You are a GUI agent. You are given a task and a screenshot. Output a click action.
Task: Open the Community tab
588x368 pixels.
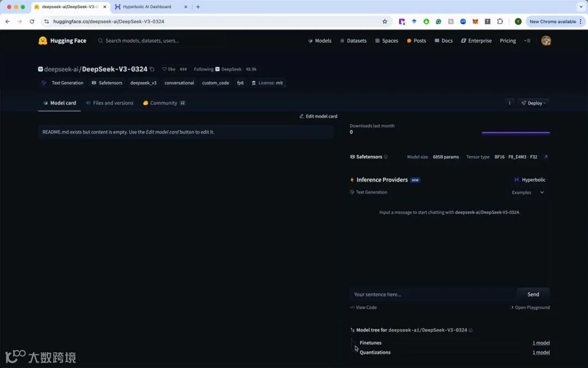click(164, 103)
